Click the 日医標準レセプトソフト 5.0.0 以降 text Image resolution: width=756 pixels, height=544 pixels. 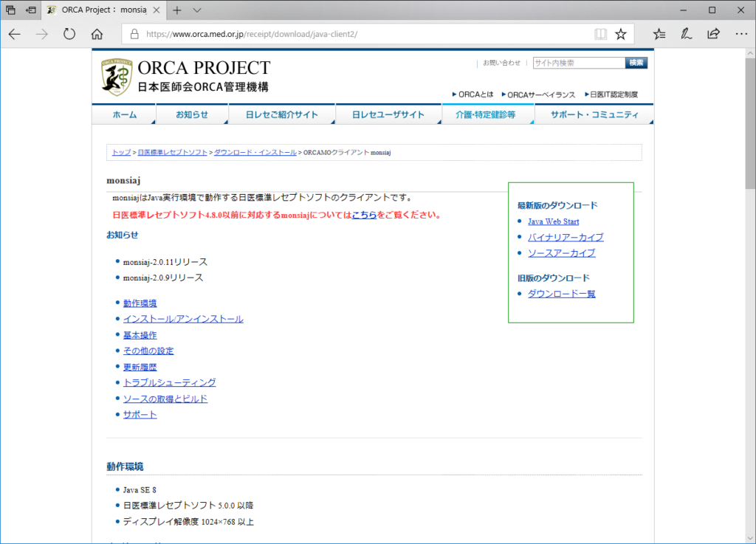coord(188,506)
